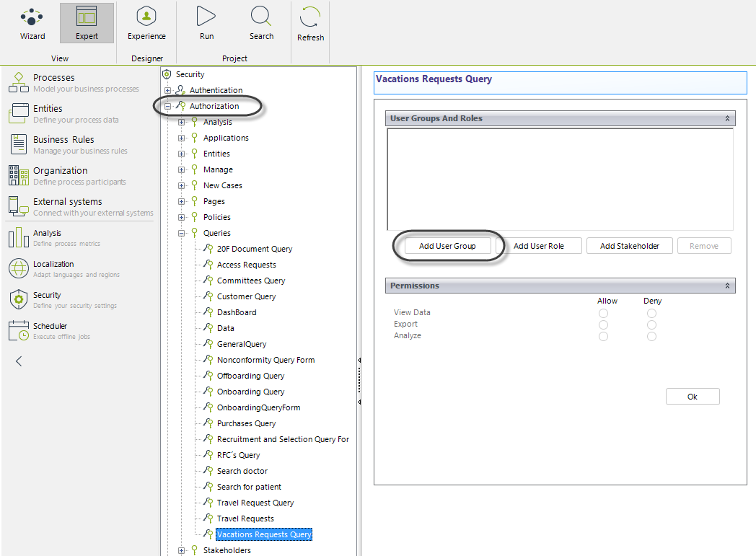
Task: Open the Organization sidebar item
Action: (60, 175)
